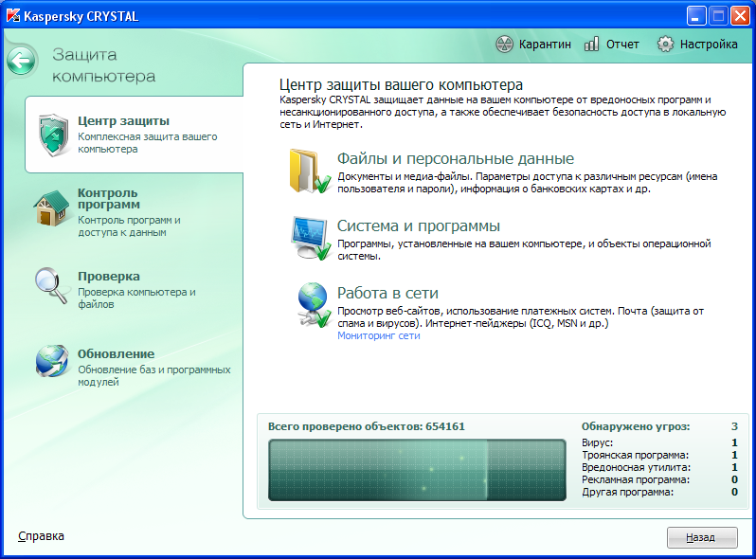Open Файлы и персональные данные heading
This screenshot has height=559, width=756.
[x=456, y=158]
